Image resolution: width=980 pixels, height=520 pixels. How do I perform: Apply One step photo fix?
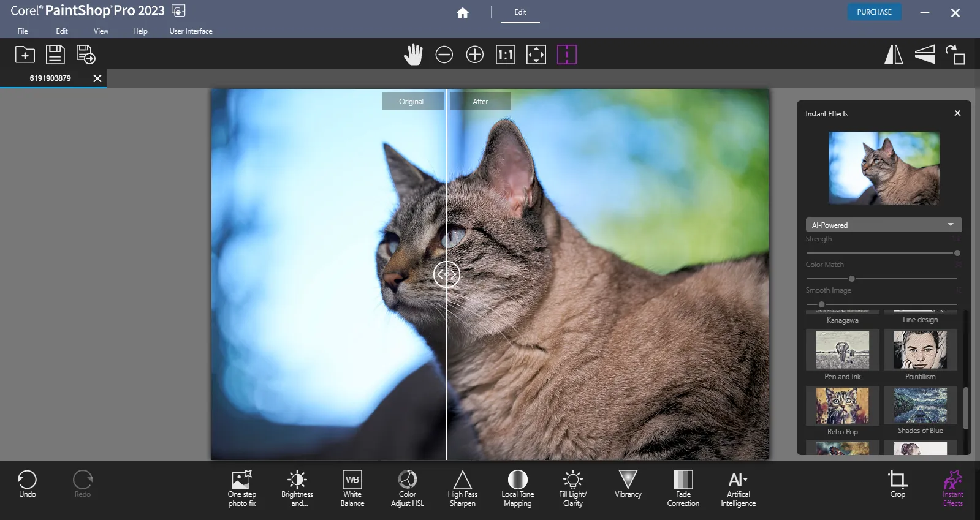(242, 488)
